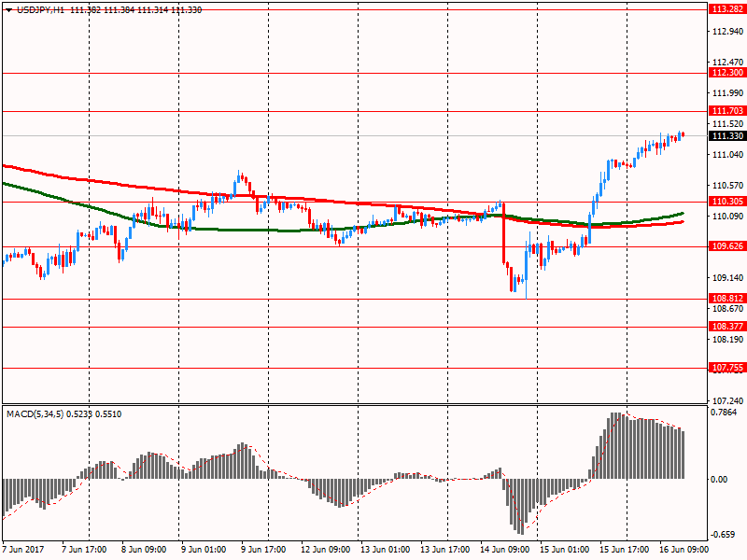This screenshot has width=747, height=560.
Task: Click the 111.520 price axis value
Action: [727, 123]
